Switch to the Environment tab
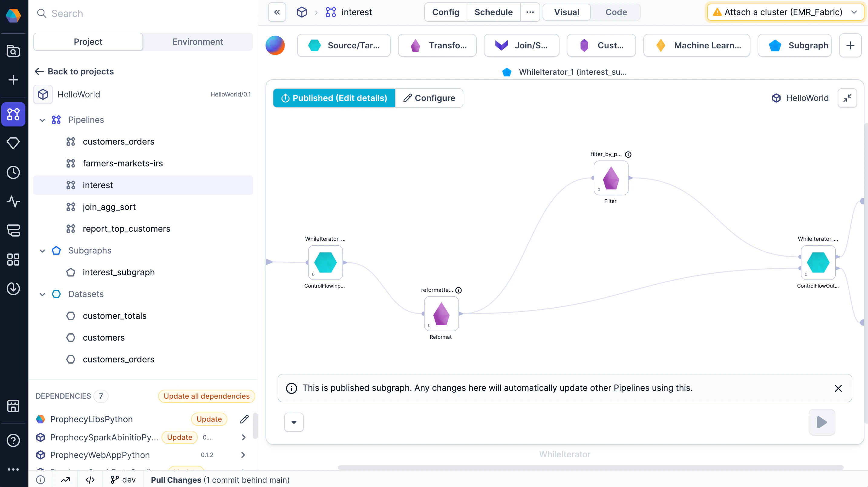 tap(197, 42)
